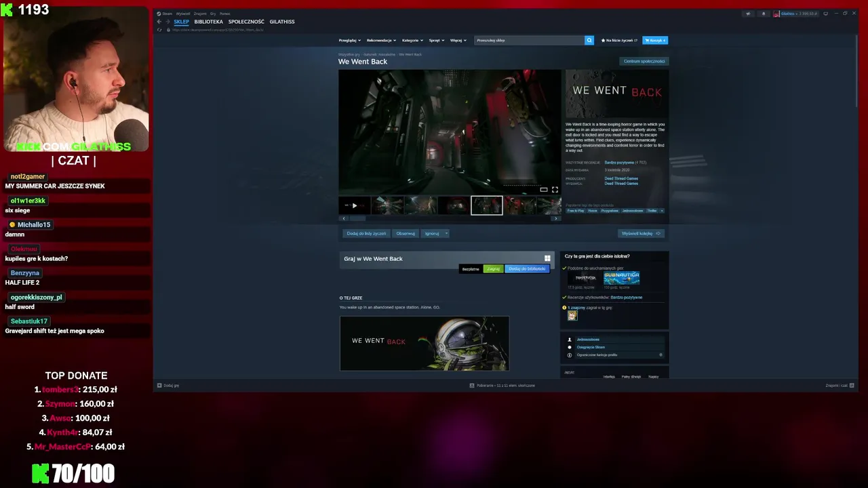Expand the Ignoruj dropdown arrow
This screenshot has width=868, height=488.
446,233
